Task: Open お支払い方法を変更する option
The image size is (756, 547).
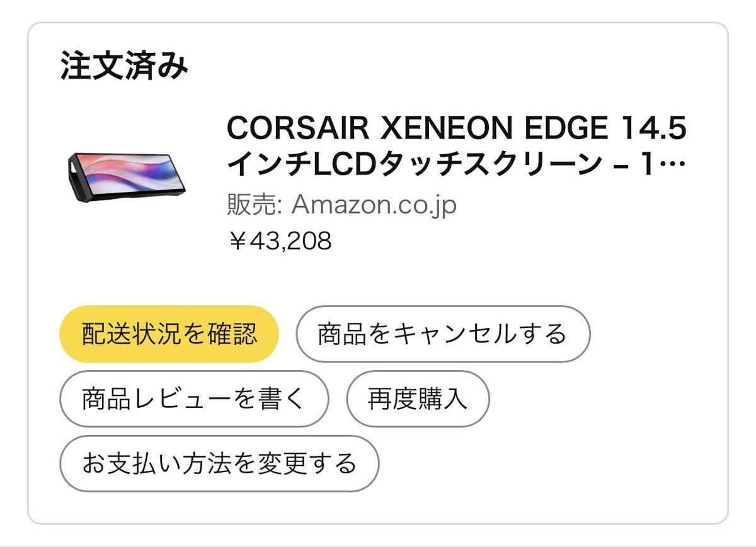Action: pos(219,464)
